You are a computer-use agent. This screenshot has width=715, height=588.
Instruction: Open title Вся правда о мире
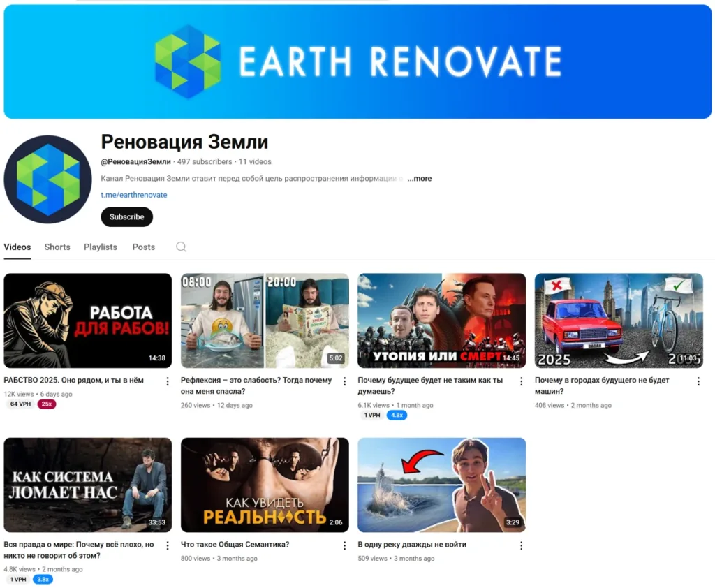(x=79, y=550)
